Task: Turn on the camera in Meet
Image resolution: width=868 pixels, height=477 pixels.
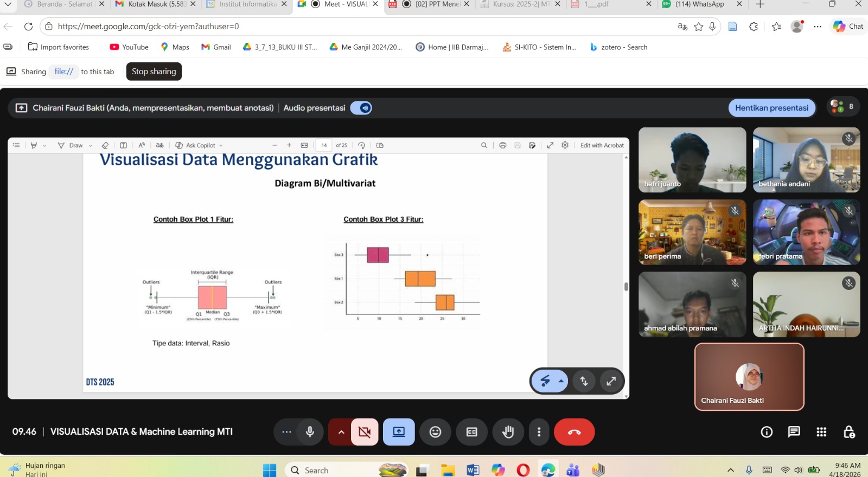Action: (x=365, y=432)
